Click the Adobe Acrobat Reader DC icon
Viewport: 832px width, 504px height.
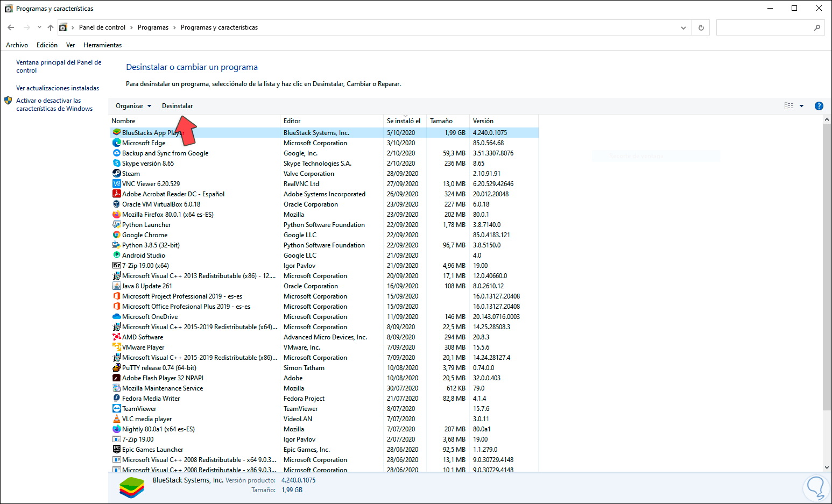116,194
